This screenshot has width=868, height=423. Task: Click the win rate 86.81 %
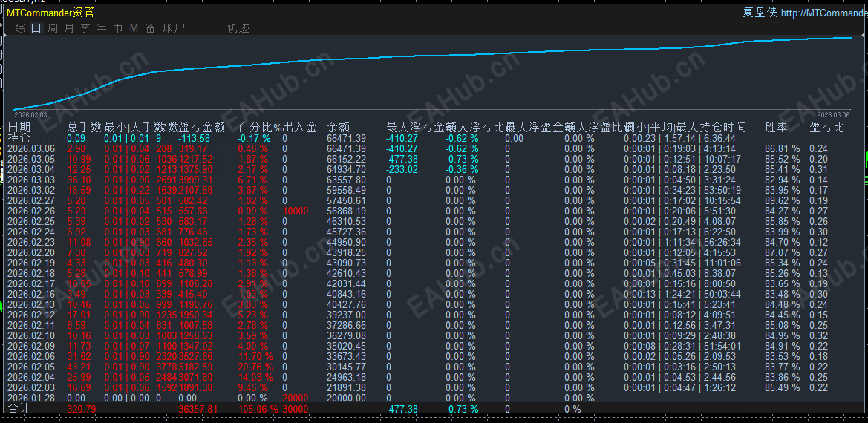click(783, 148)
